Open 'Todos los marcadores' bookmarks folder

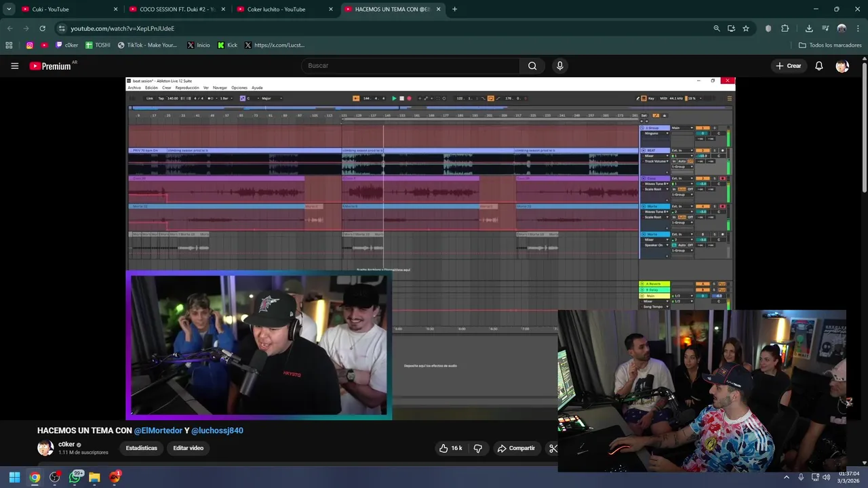tap(829, 45)
